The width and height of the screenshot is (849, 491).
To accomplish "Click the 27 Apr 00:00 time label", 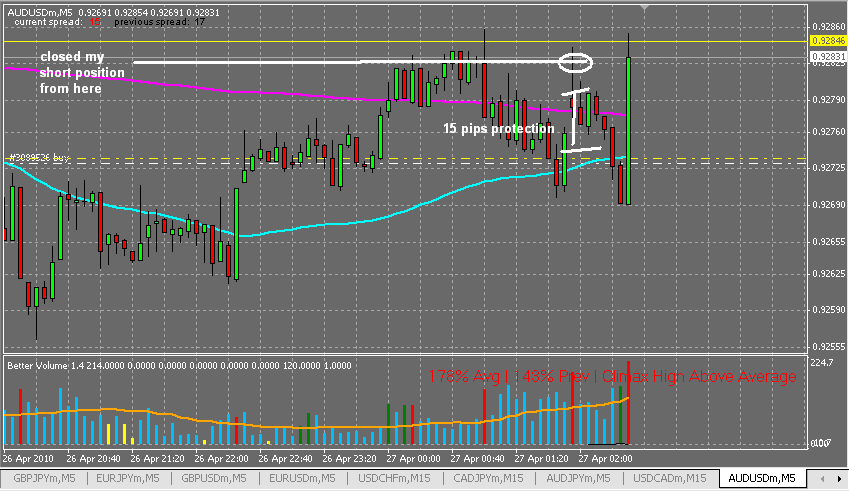I will pyautogui.click(x=413, y=459).
